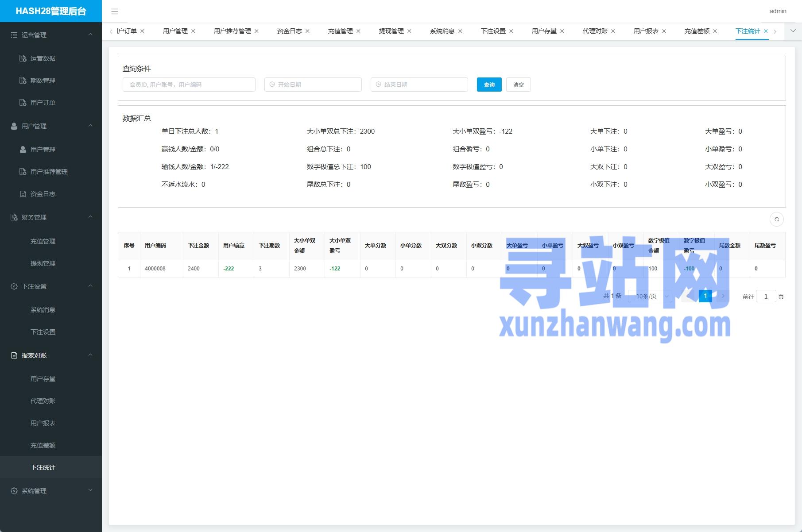Close the 用户推荐管理 tab
Viewport: 802px width, 532px height.
point(256,31)
